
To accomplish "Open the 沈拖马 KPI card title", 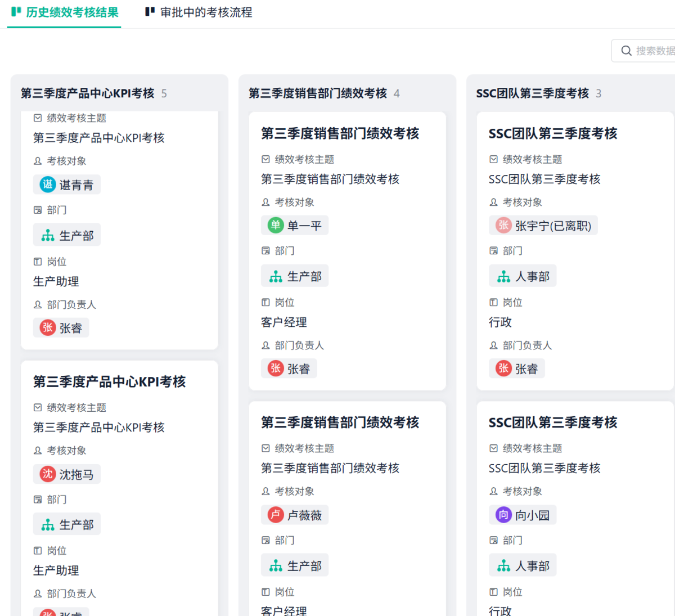I will click(109, 382).
